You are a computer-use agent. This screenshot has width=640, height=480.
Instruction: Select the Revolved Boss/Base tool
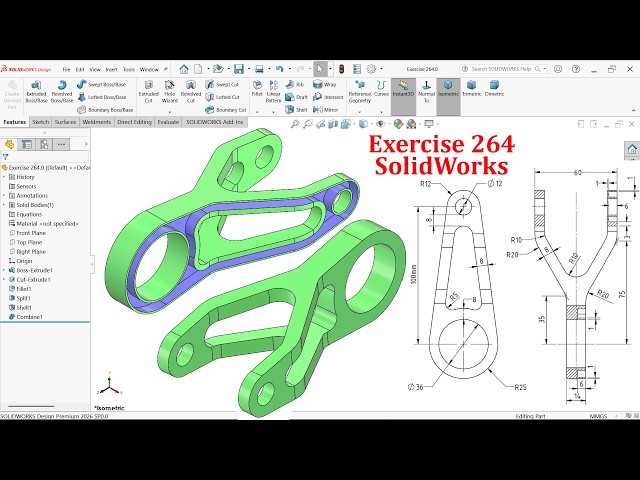click(x=62, y=91)
